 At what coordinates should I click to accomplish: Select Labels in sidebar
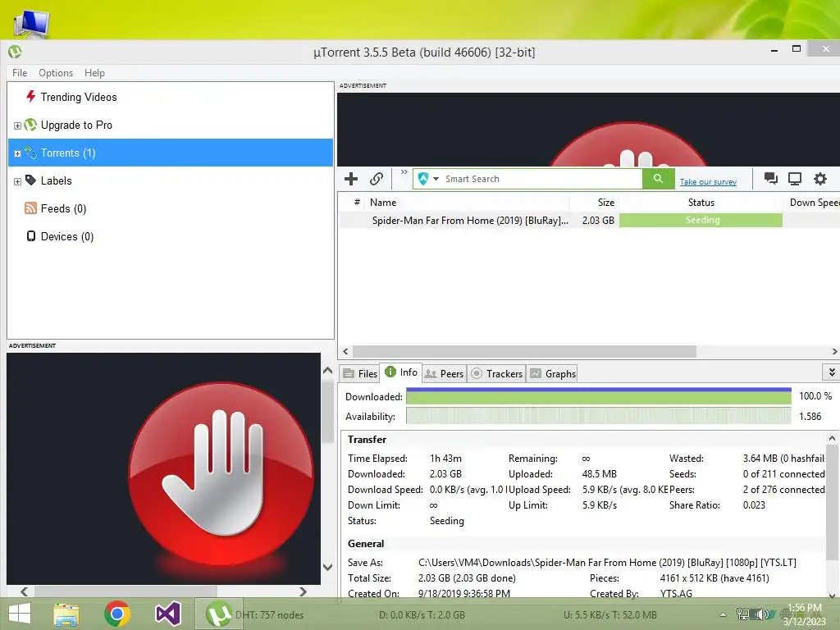click(56, 180)
